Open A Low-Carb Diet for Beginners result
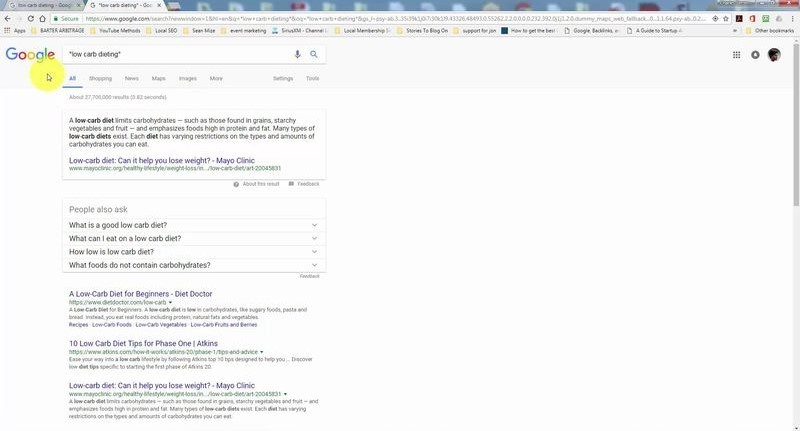 click(x=140, y=294)
